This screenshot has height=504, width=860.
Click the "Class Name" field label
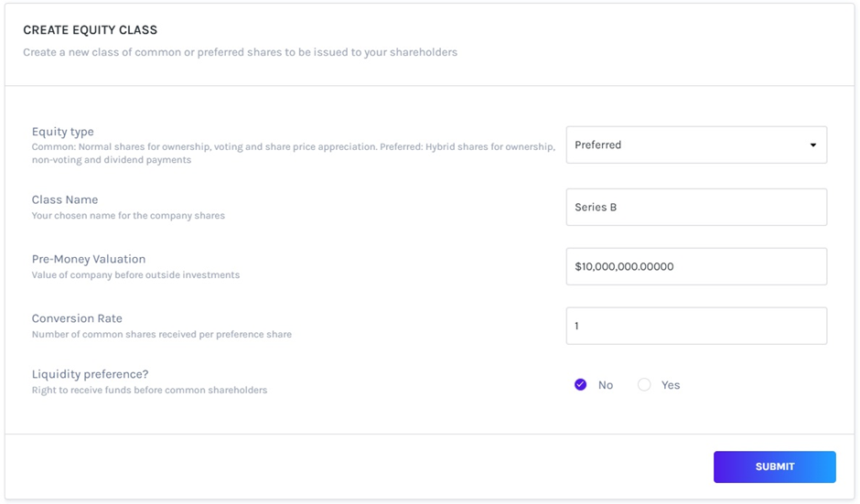(65, 199)
